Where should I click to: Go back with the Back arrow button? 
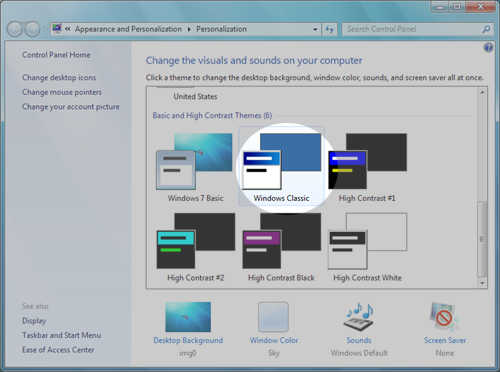click(x=15, y=29)
